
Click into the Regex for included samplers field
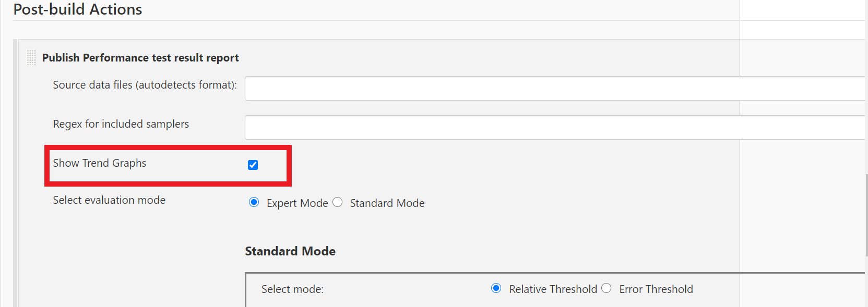(x=555, y=127)
